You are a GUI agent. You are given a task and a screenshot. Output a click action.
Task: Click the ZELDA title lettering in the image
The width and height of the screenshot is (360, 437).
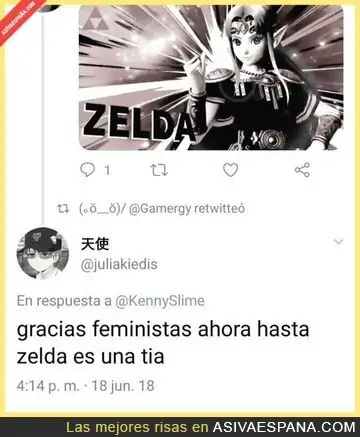click(138, 122)
